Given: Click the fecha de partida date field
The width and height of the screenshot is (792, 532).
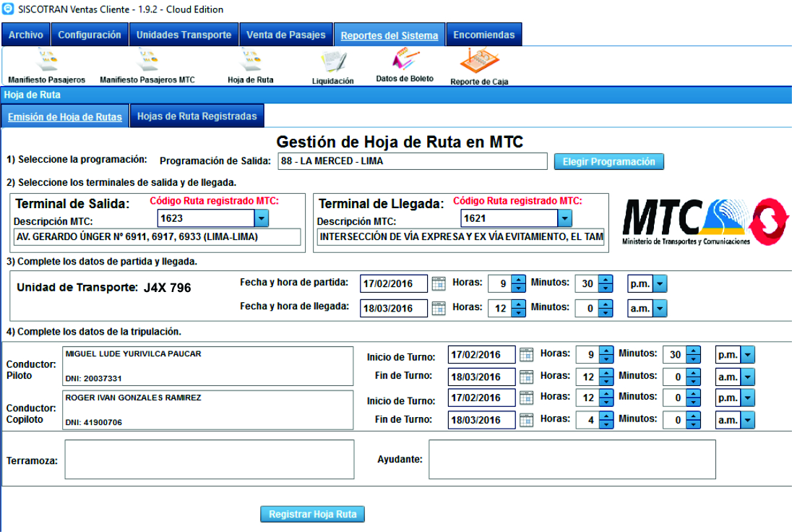Looking at the screenshot, I should pos(394,283).
